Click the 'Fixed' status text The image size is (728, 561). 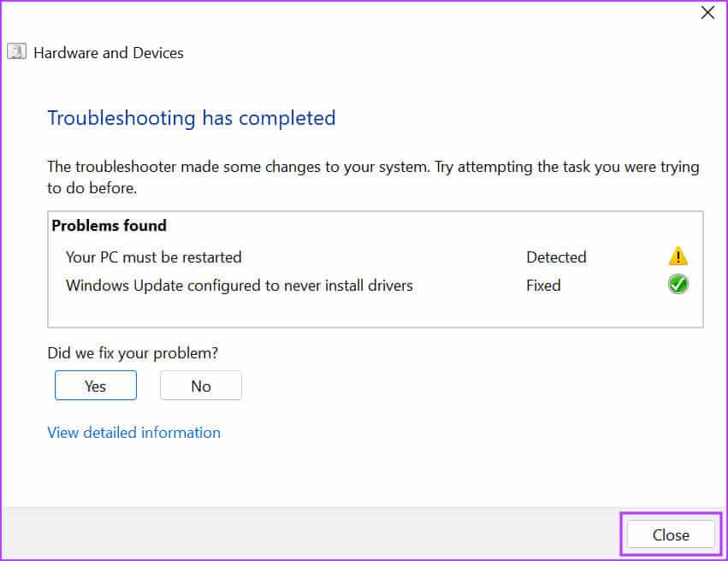(543, 285)
